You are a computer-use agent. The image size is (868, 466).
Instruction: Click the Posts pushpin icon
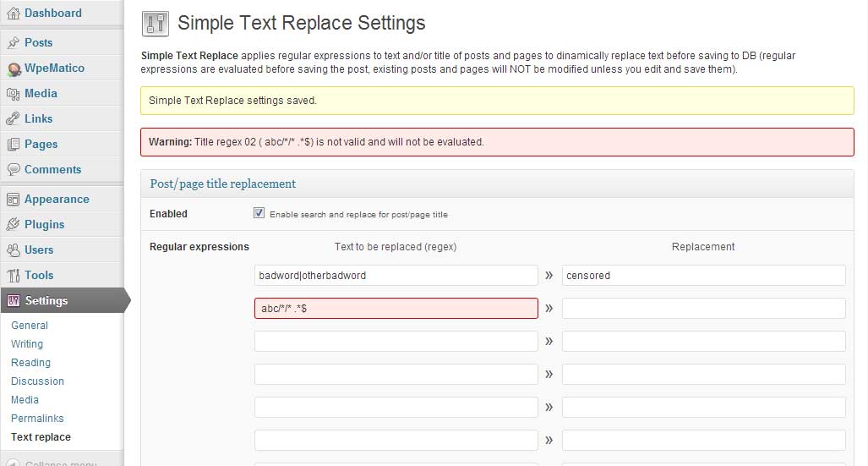click(13, 42)
